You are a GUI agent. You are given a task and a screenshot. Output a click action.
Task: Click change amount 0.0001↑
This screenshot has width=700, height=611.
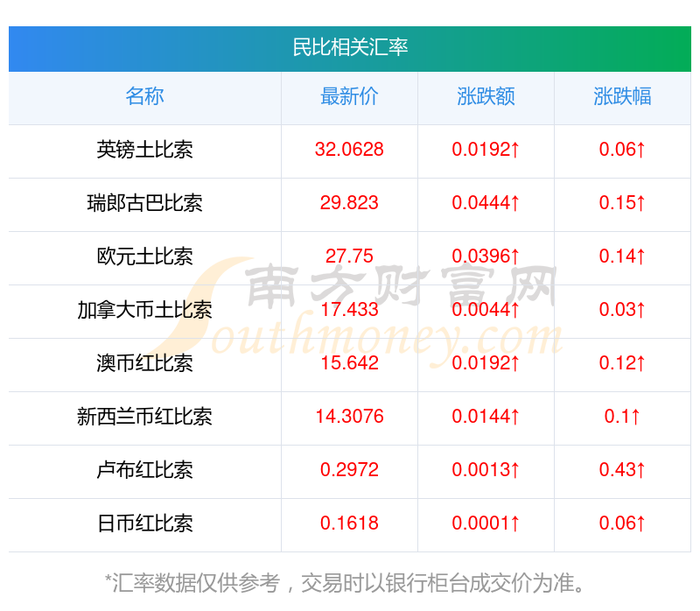pos(486,523)
